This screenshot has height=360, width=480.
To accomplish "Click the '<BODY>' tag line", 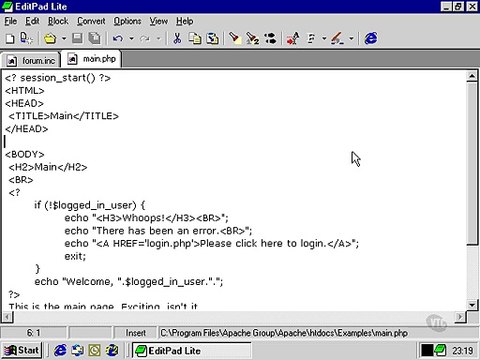I will point(24,154).
